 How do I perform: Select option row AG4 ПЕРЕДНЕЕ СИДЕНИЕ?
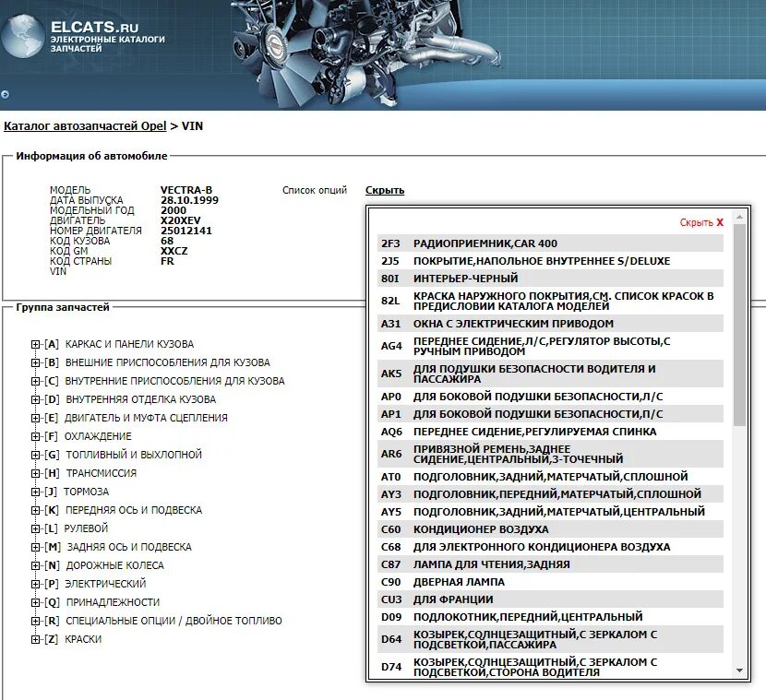(551, 346)
